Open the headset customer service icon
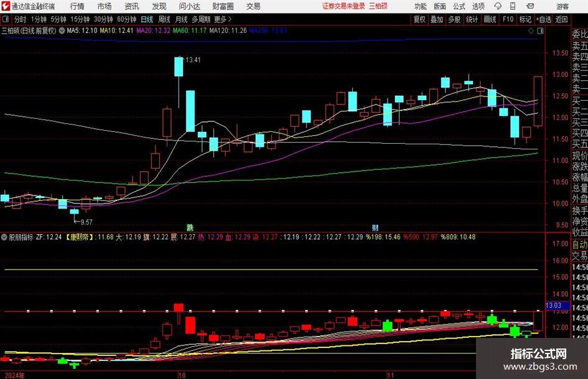The image size is (588, 379). [x=498, y=6]
